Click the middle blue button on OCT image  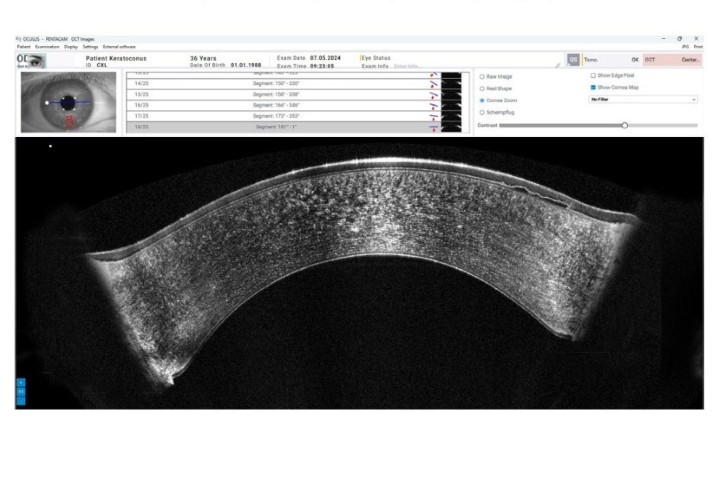point(21,392)
